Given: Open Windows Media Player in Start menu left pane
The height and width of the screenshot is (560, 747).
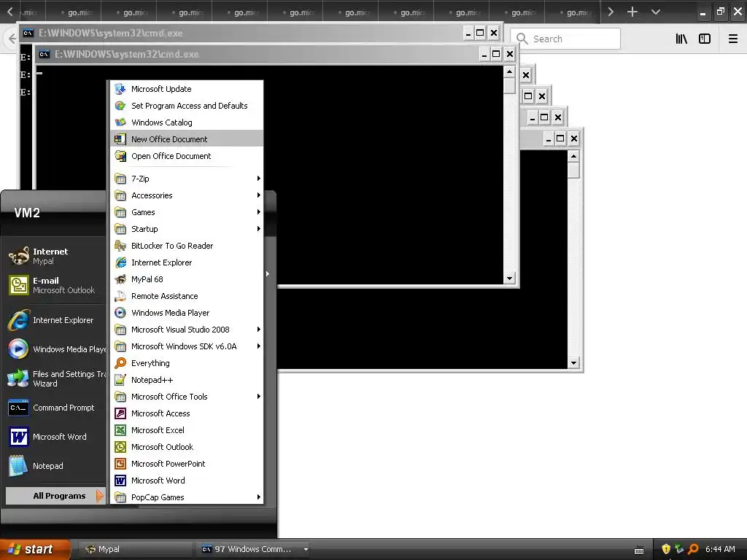Looking at the screenshot, I should tap(55, 349).
